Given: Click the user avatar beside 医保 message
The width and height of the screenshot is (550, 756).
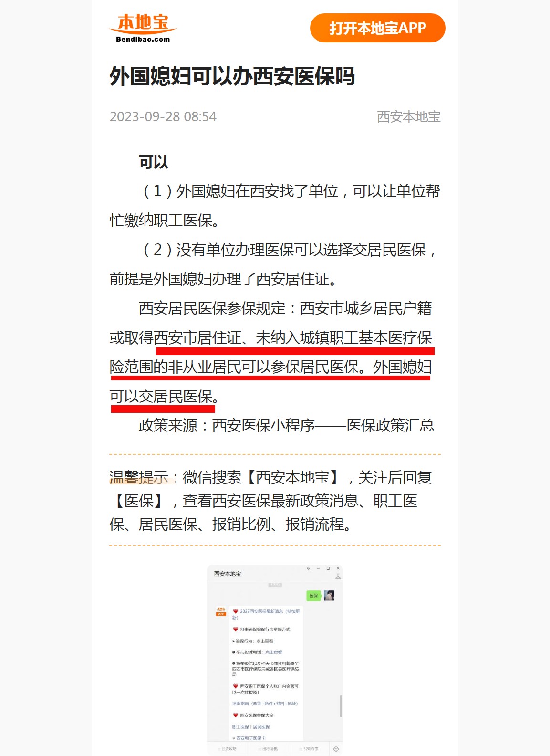Looking at the screenshot, I should pos(329,595).
